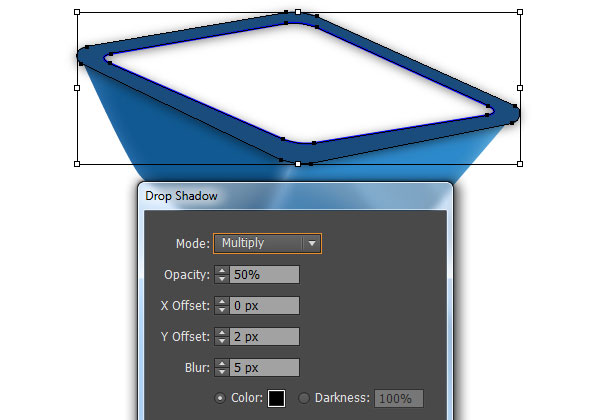
Task: Click the top-right bounding box handle
Action: (x=520, y=12)
